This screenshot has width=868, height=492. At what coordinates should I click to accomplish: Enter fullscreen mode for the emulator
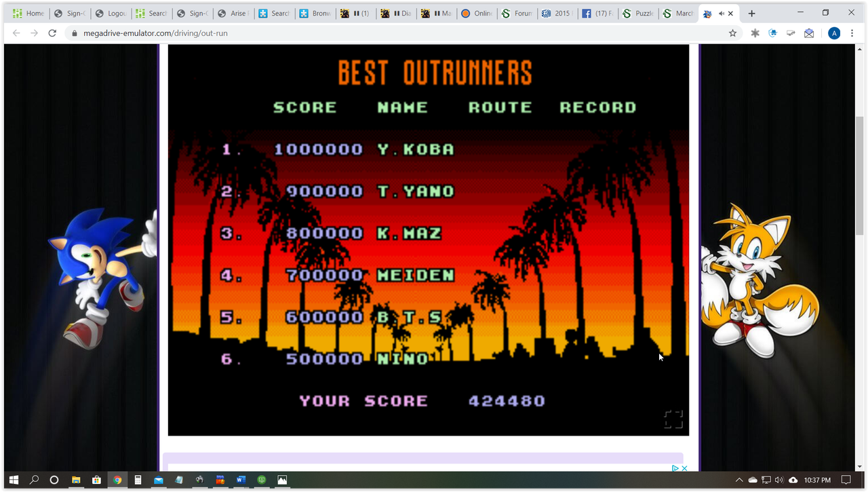[x=673, y=419]
